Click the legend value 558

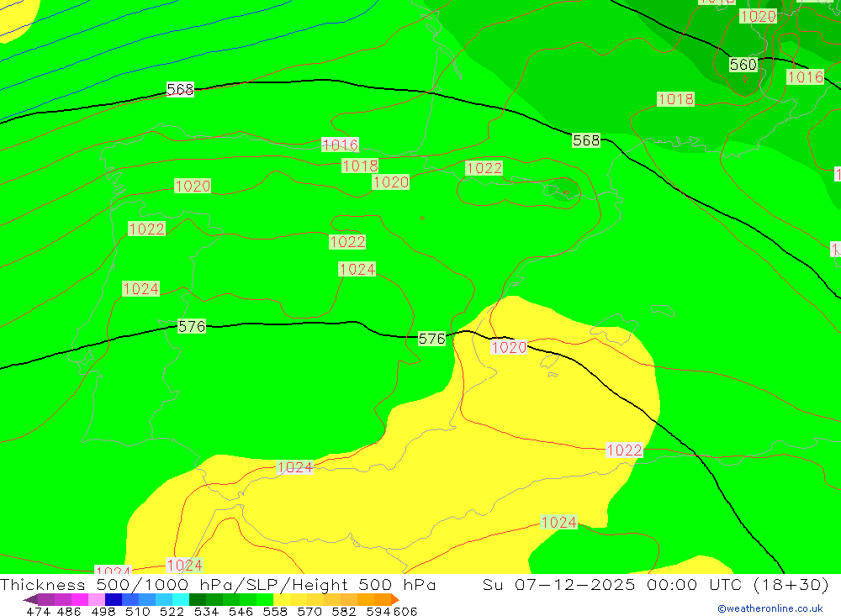275,611
